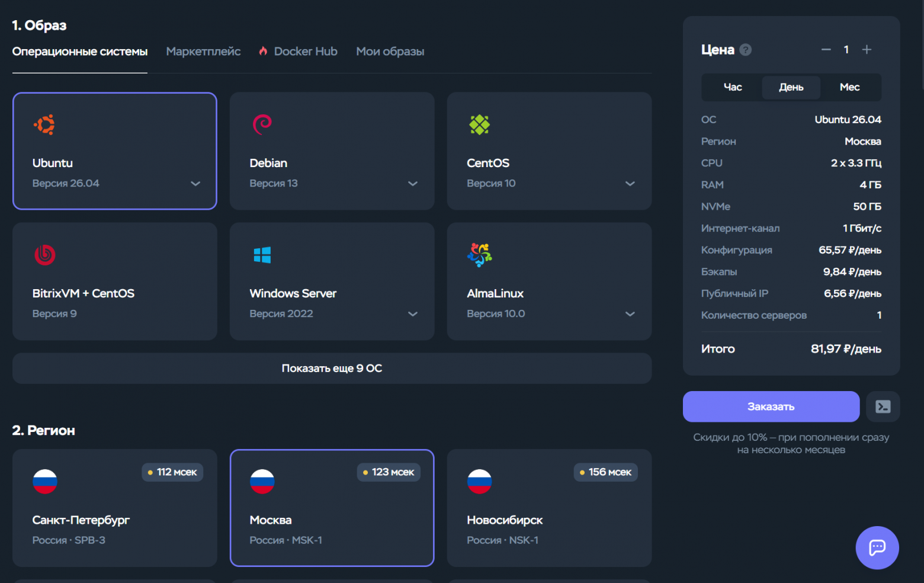Viewport: 924px width, 583px height.
Task: Click the CentOS logo icon
Action: pos(479,124)
